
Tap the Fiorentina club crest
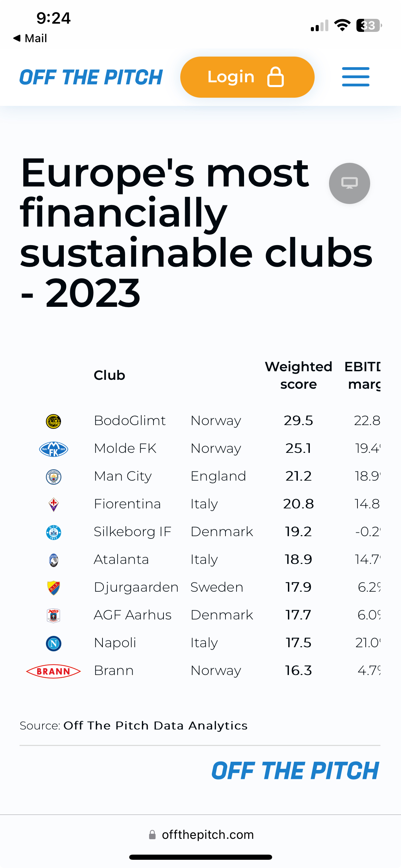click(53, 504)
